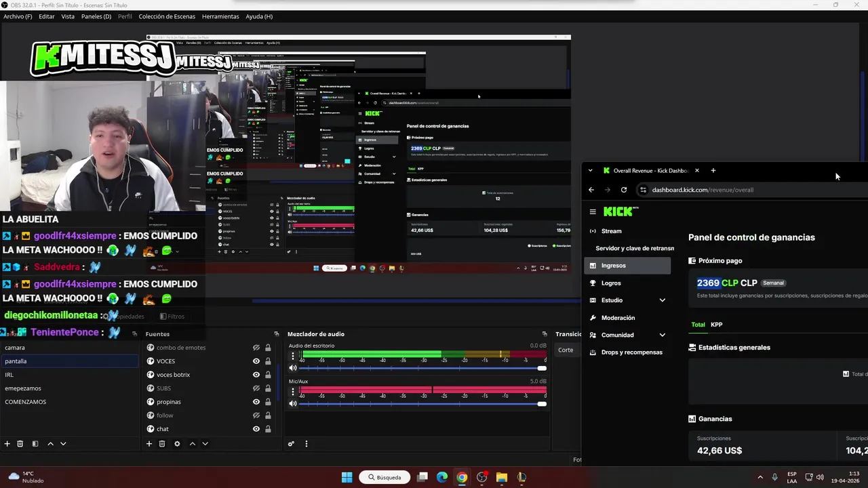Expand the Comunidad sidebar section
Viewport: 868px width, 488px height.
pos(663,335)
